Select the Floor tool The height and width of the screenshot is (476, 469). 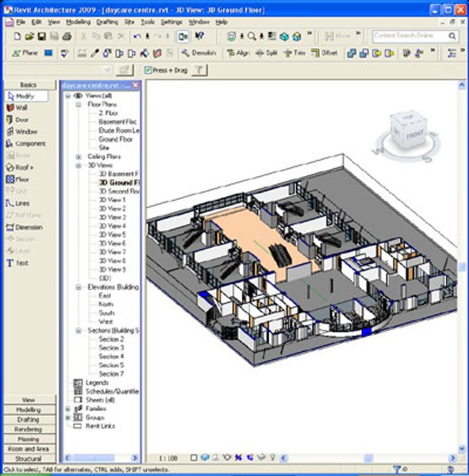point(17,179)
